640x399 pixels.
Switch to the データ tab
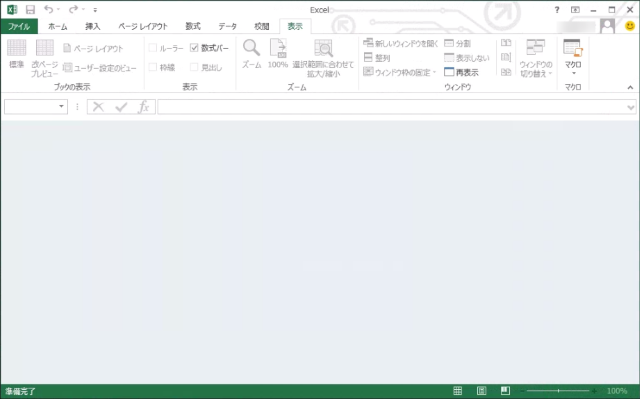[x=227, y=27]
